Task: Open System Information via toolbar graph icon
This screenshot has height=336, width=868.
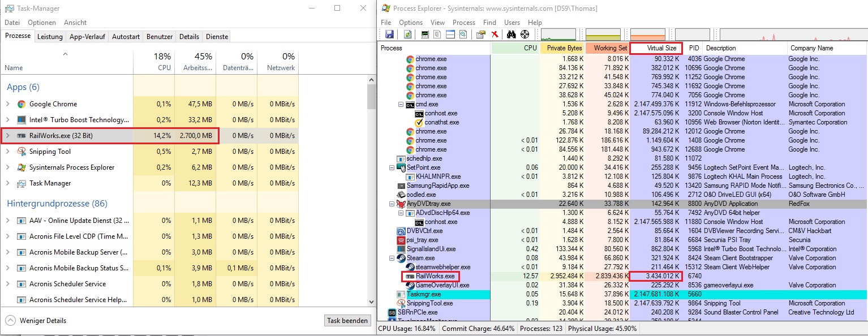Action: [x=426, y=35]
